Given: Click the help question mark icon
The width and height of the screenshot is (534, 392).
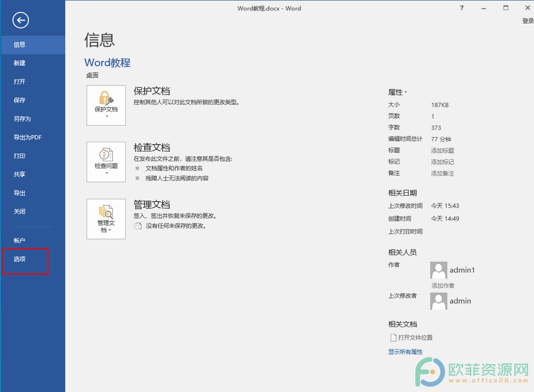Looking at the screenshot, I should [x=462, y=8].
